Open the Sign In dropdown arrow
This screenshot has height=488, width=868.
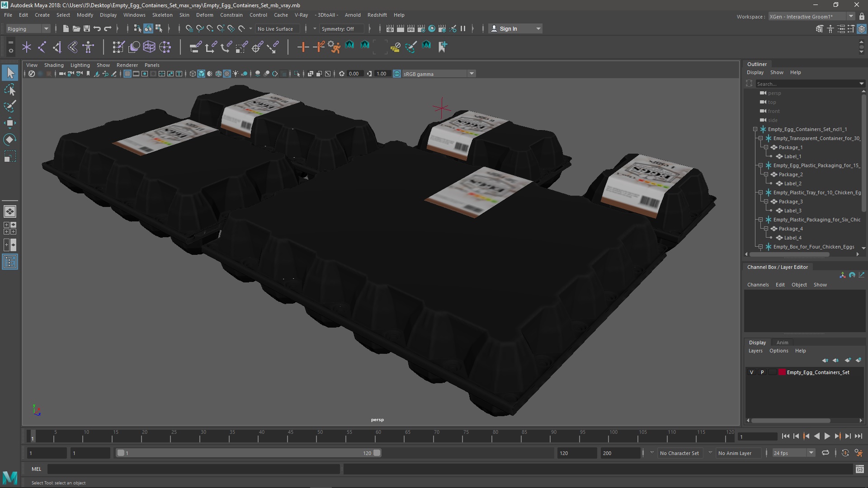pyautogui.click(x=538, y=28)
